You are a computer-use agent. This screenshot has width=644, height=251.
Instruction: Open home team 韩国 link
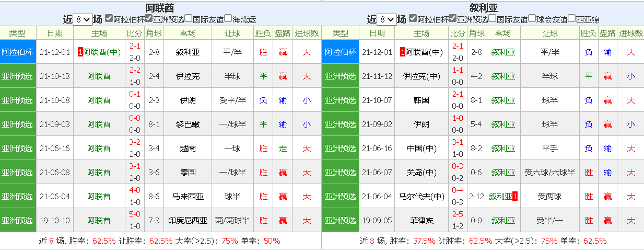[421, 100]
